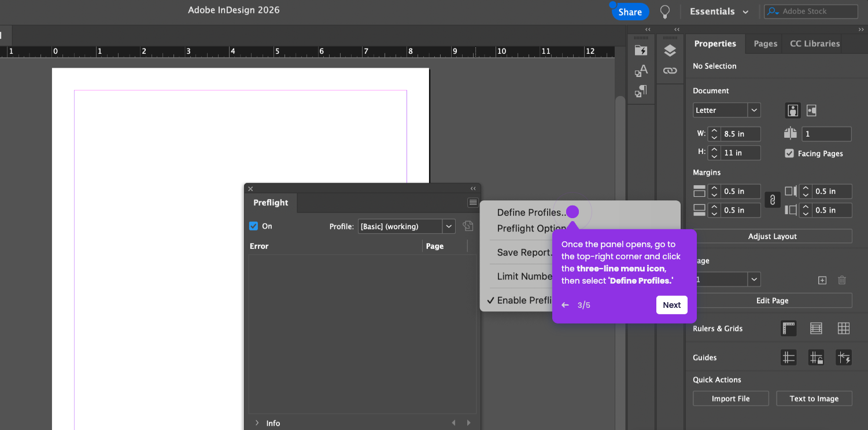Open the Paragraph Styles dock icon
Image resolution: width=868 pixels, height=430 pixels.
(641, 91)
